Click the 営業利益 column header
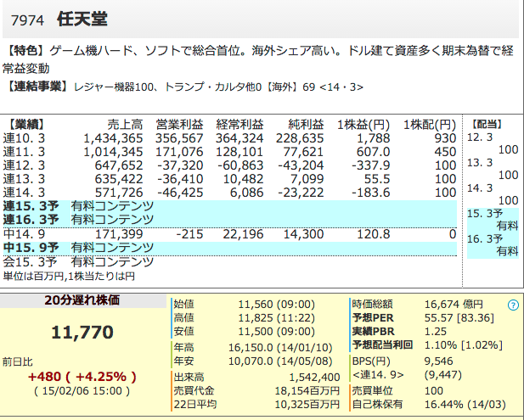The image size is (524, 420). [179, 125]
